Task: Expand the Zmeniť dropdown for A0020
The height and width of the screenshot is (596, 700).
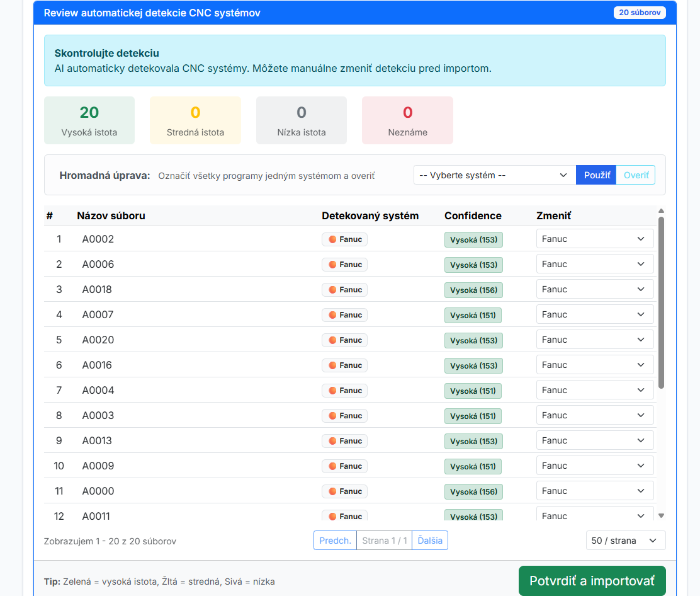Action: click(x=594, y=340)
